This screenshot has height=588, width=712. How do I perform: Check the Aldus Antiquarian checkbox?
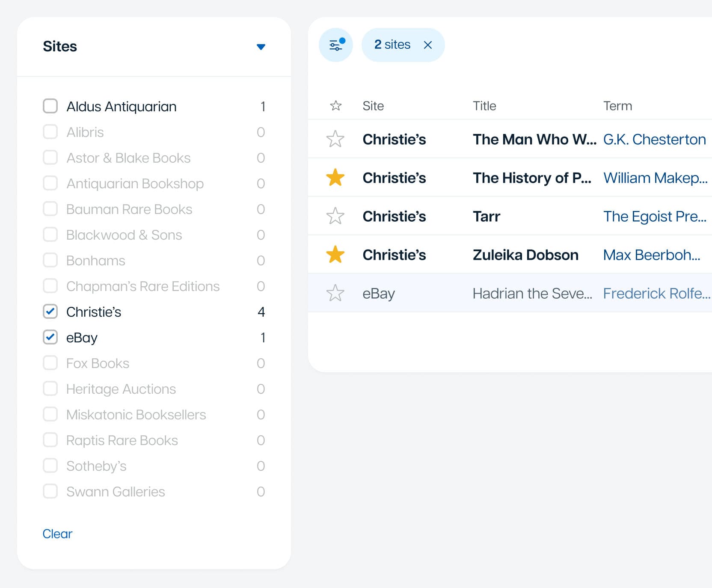50,106
